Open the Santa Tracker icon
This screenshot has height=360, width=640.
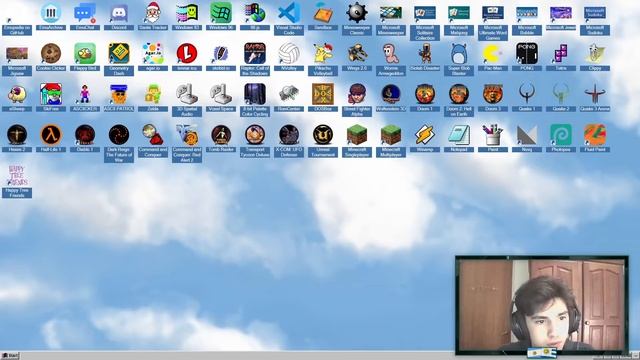[153, 13]
